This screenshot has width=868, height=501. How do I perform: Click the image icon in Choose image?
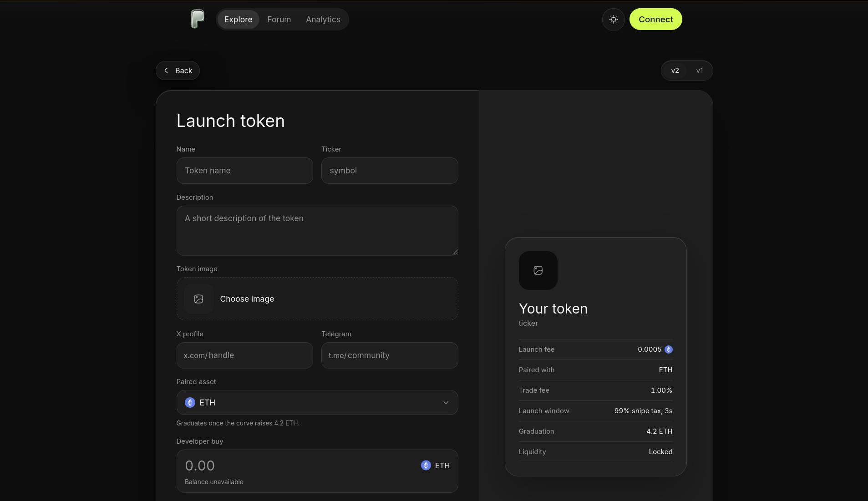point(198,299)
